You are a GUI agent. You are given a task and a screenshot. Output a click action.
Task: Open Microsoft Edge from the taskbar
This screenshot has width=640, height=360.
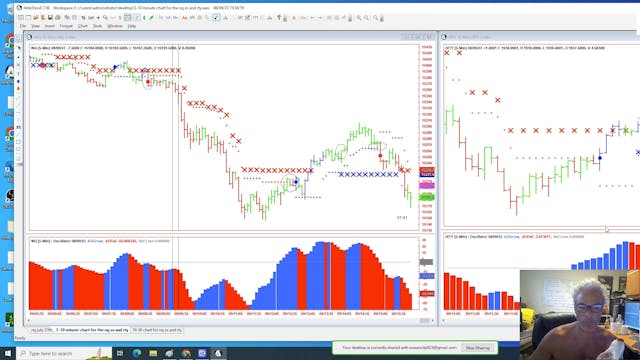(x=137, y=353)
